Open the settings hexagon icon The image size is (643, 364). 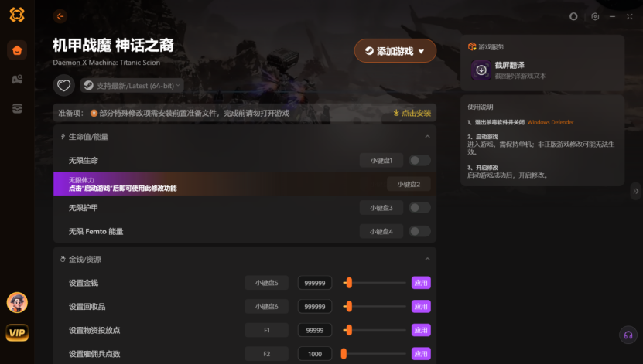595,16
